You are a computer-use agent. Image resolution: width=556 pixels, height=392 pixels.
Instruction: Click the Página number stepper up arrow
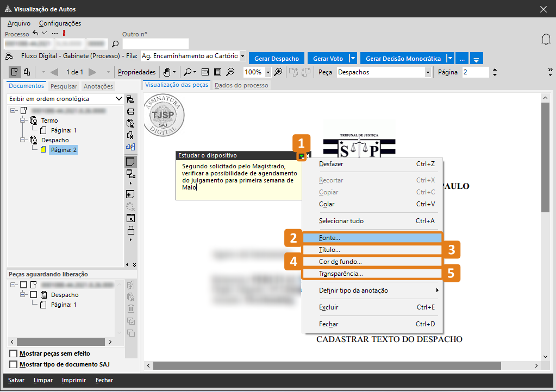pyautogui.click(x=495, y=69)
